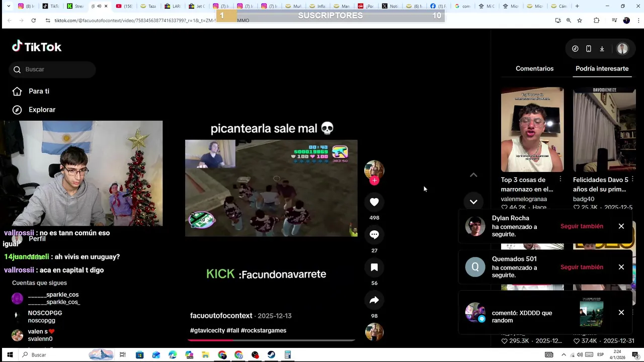
Task: Bookmark this page with the star icon
Action: click(x=580, y=20)
